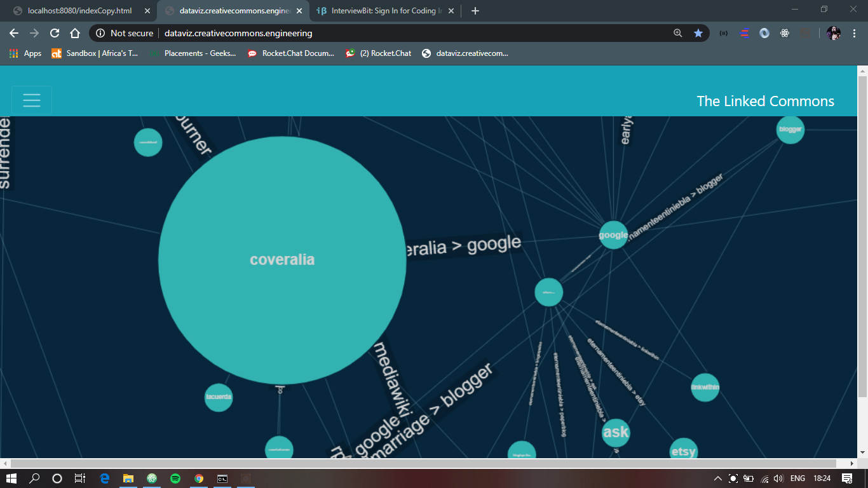Click the bookmark star icon
Viewport: 868px width, 488px height.
698,33
